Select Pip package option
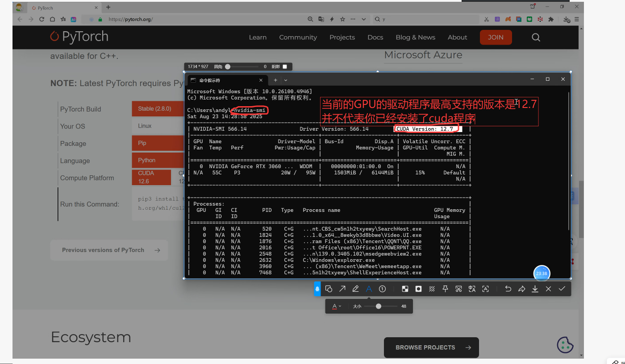The height and width of the screenshot is (364, 625). (x=158, y=143)
